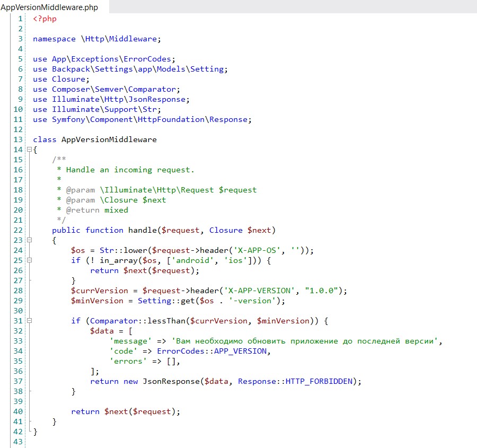Click line number 22

[18, 230]
